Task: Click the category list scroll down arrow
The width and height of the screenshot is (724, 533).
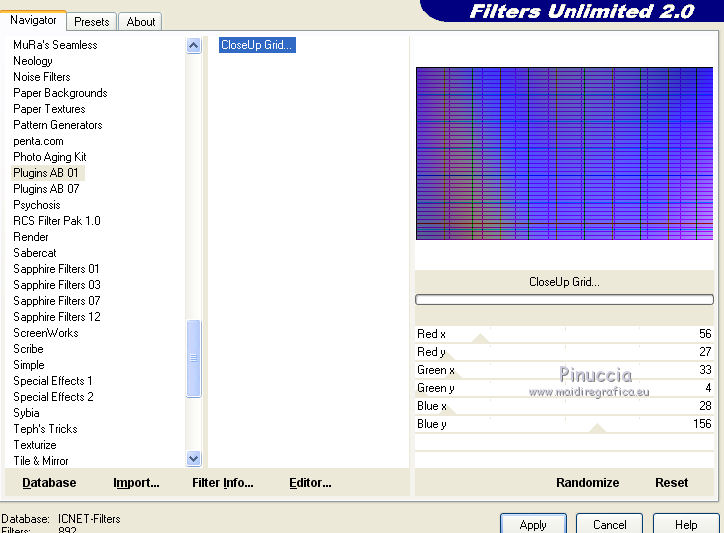Action: [193, 459]
